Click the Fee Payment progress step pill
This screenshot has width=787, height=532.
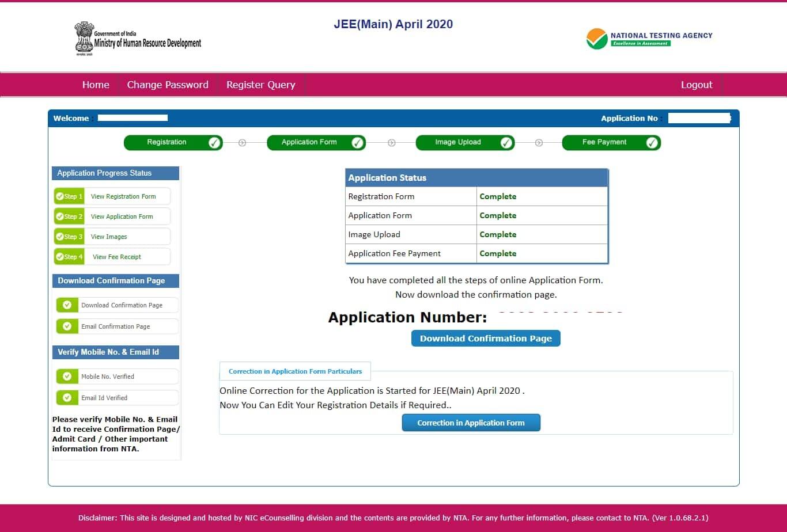[611, 143]
